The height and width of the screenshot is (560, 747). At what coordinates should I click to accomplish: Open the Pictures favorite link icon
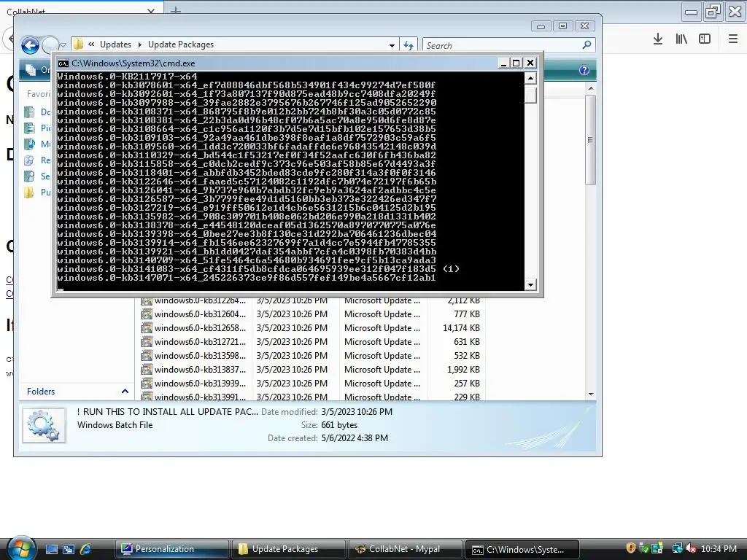pos(29,128)
